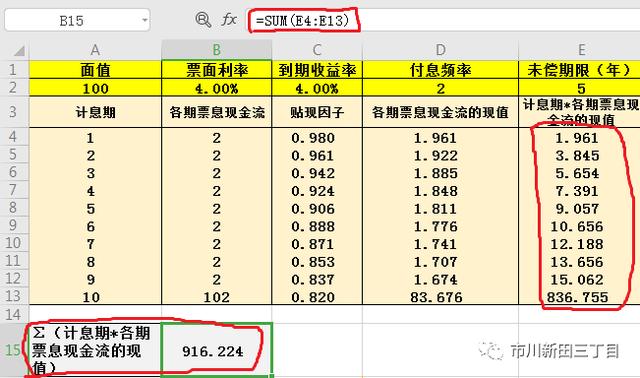Select column C header
Viewport: 640px width, 378px height.
(317, 50)
